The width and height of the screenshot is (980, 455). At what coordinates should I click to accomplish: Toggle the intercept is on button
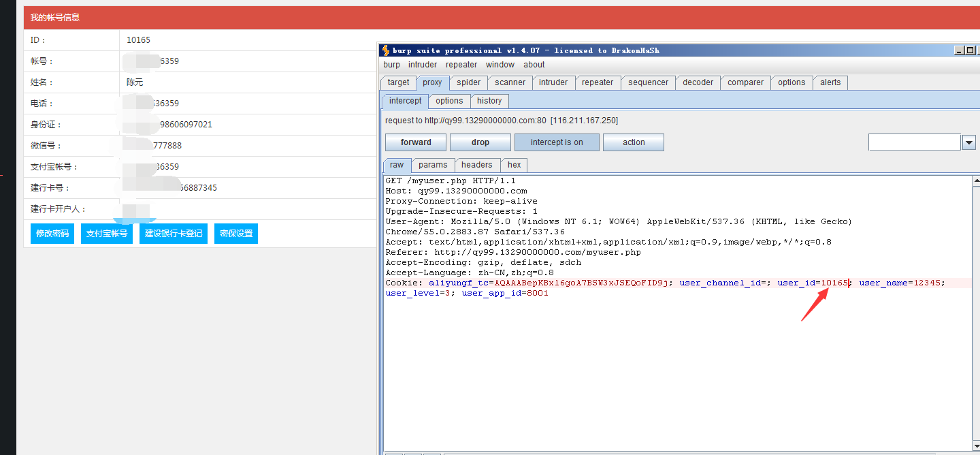point(557,142)
